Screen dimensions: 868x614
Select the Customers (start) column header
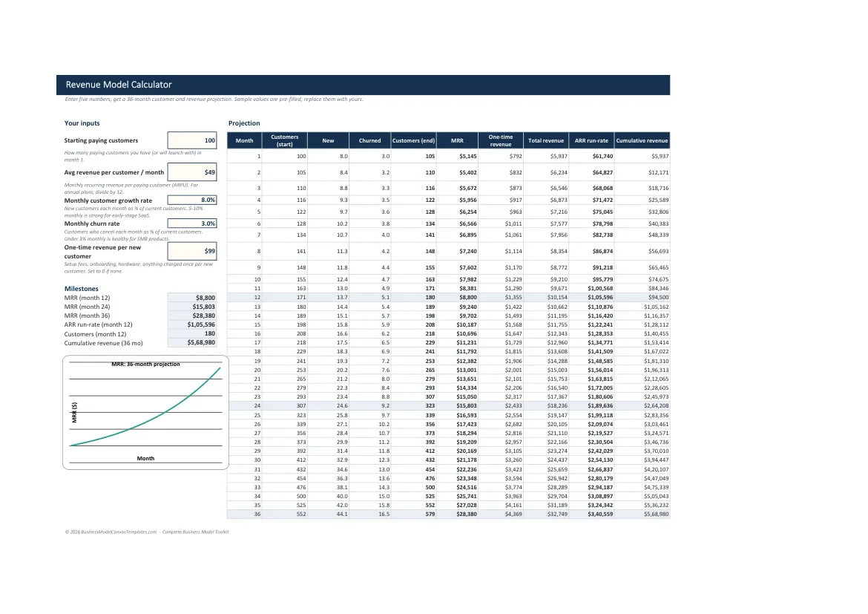(285, 141)
